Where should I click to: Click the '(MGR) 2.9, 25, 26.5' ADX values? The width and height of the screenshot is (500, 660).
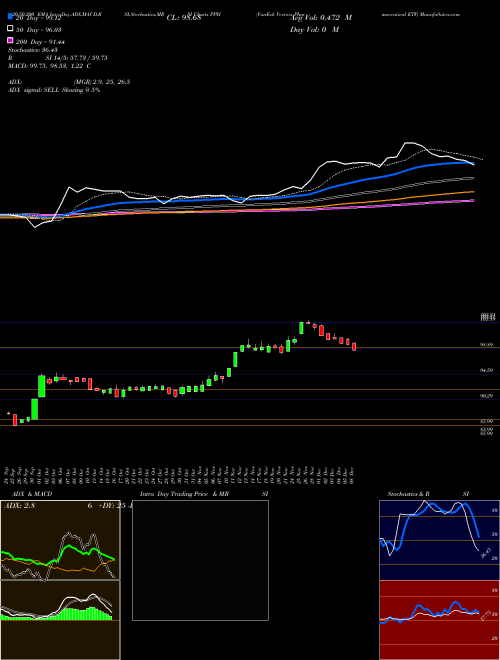(102, 82)
